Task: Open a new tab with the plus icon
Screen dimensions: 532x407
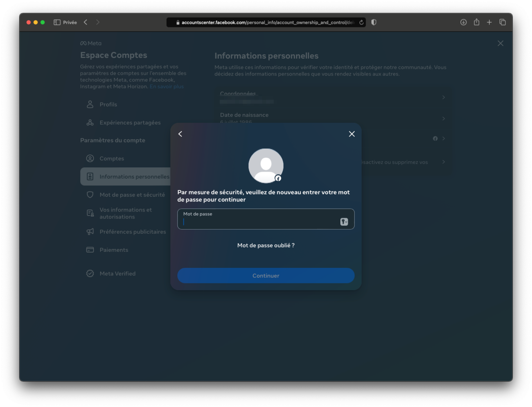Action: 489,22
